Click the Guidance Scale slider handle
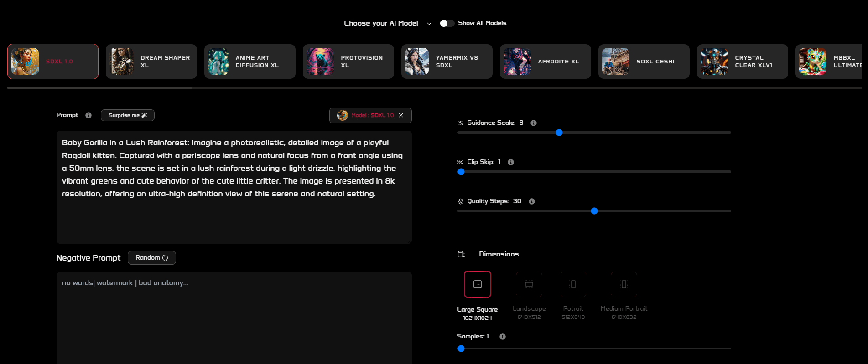This screenshot has height=364, width=868. coord(559,133)
